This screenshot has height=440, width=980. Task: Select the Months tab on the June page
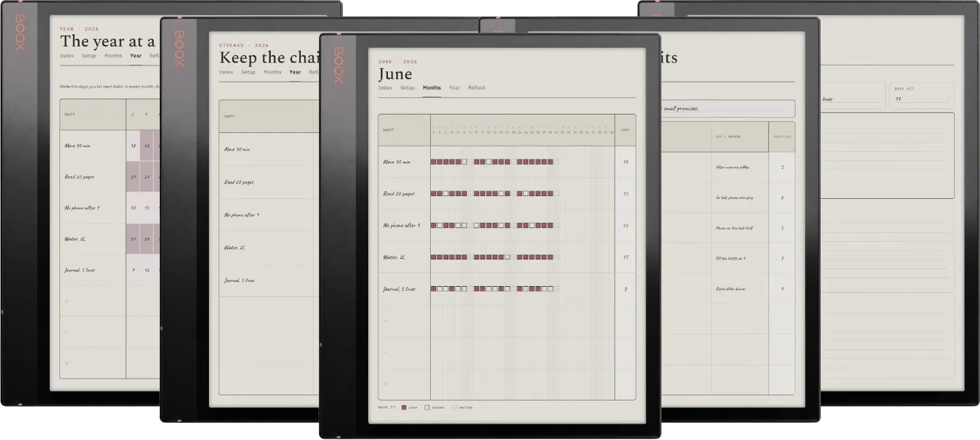tap(431, 88)
